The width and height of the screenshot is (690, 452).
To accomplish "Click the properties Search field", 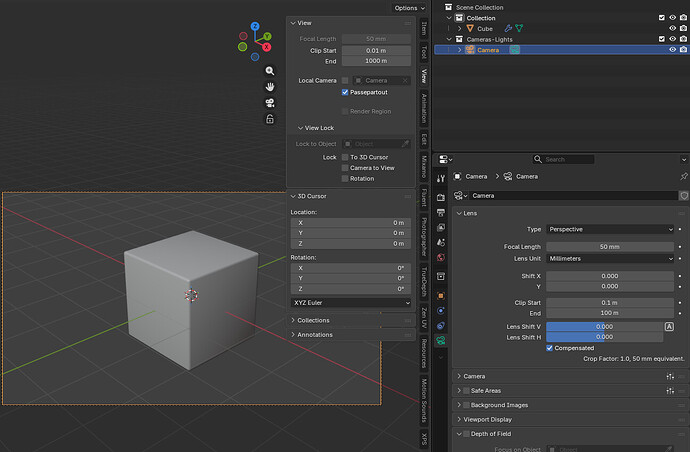I will click(x=563, y=159).
